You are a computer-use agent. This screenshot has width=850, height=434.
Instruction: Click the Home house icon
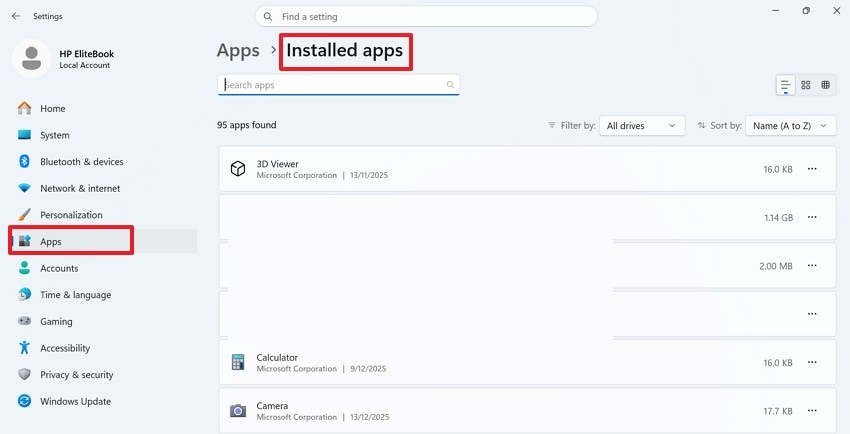click(24, 108)
